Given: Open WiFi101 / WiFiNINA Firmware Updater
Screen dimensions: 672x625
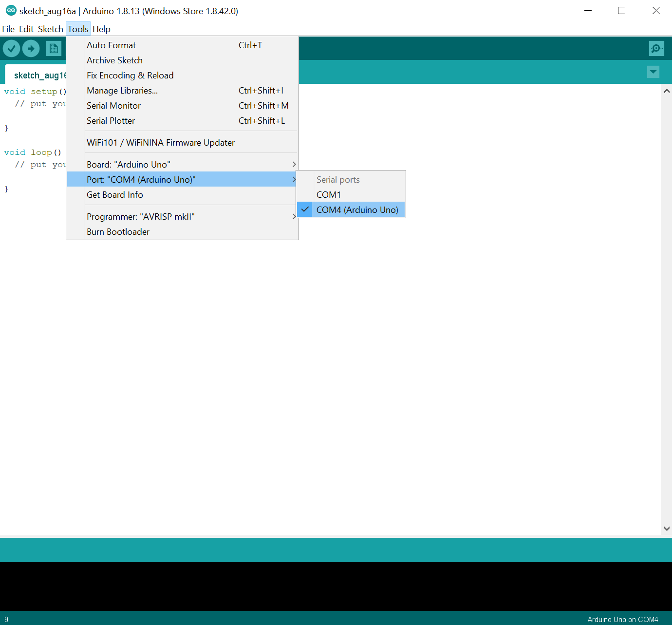Looking at the screenshot, I should [182, 143].
